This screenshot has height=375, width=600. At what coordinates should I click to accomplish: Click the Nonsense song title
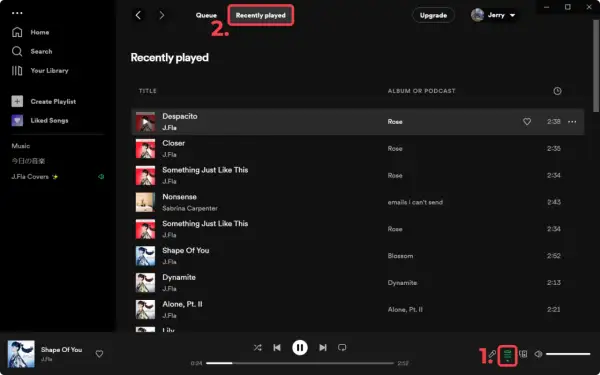pyautogui.click(x=179, y=197)
